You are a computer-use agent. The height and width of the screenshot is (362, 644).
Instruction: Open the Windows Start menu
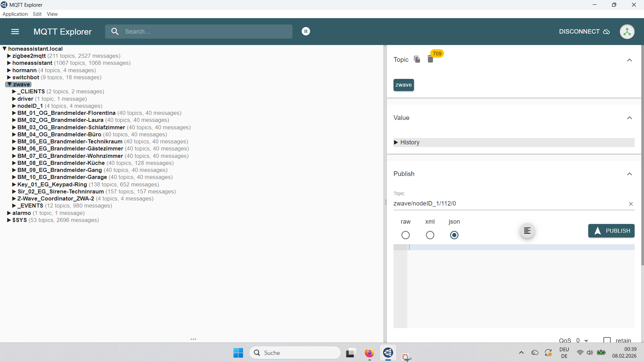[x=238, y=353]
